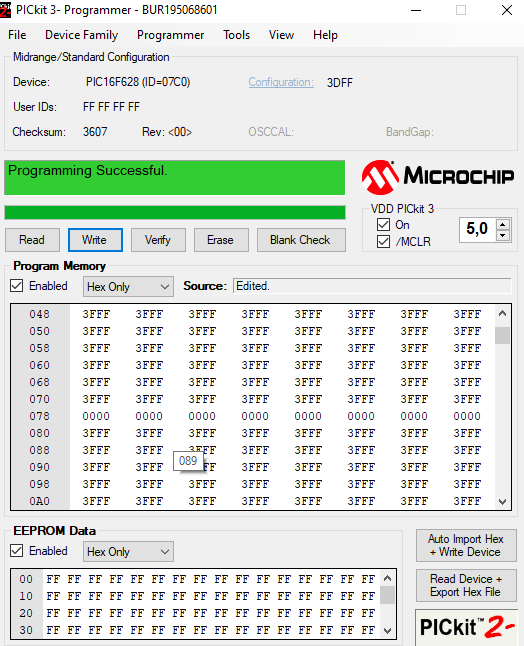Image resolution: width=524 pixels, height=646 pixels.
Task: Click the device name PIC16F628 (ID=07C0)
Action: pyautogui.click(x=138, y=82)
